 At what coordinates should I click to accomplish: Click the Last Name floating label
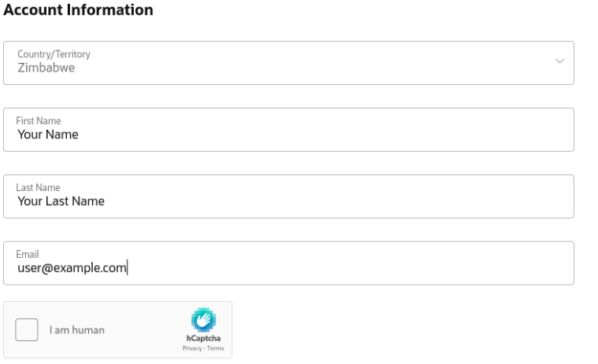pos(38,188)
